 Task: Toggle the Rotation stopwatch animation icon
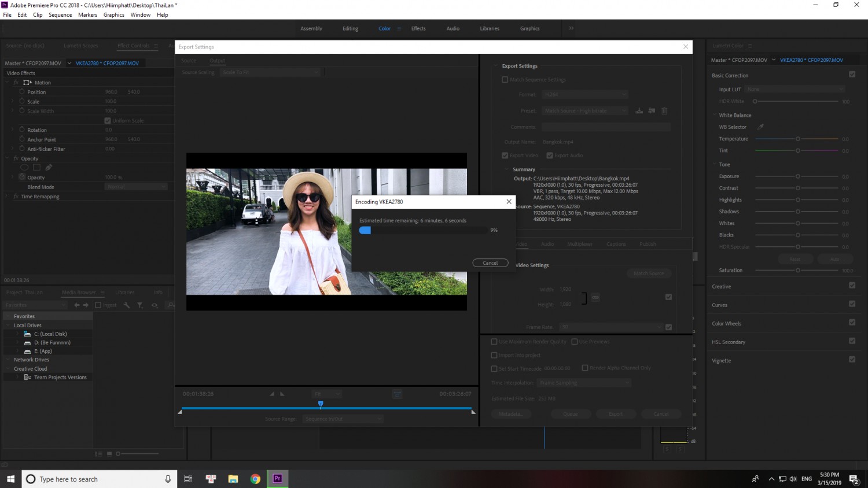pos(22,130)
